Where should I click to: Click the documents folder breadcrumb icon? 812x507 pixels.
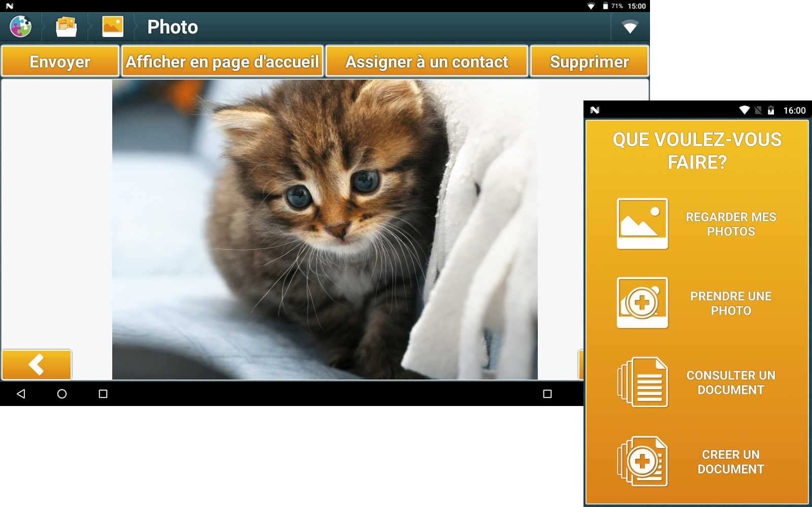[66, 26]
